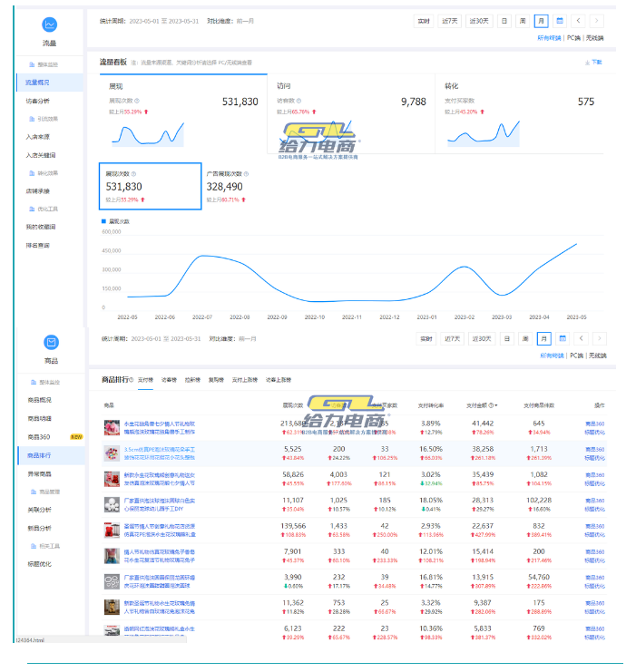Click first product thumbnail in ranking table
Image resolution: width=636 pixels, height=672 pixels.
(112, 427)
